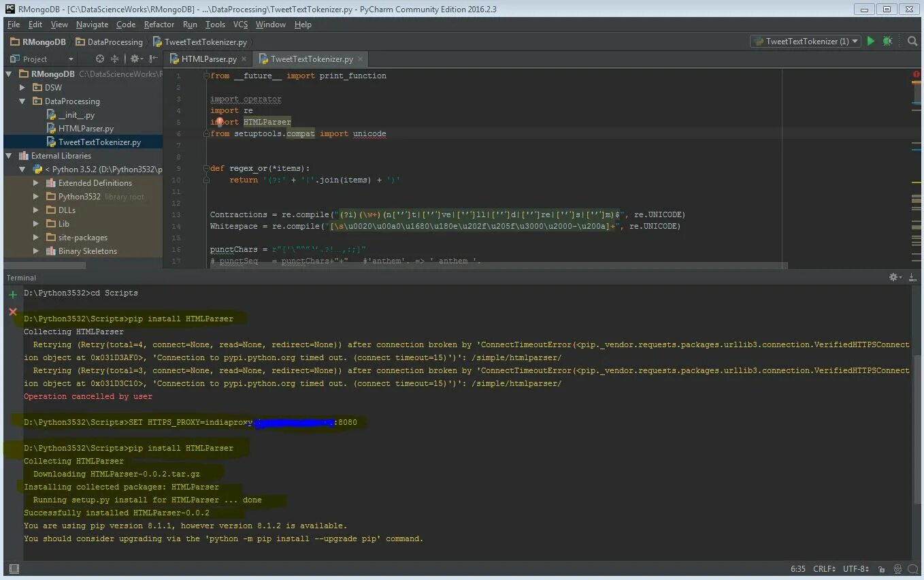
Task: Toggle read-only lock icon in status bar
Action: pos(881,569)
